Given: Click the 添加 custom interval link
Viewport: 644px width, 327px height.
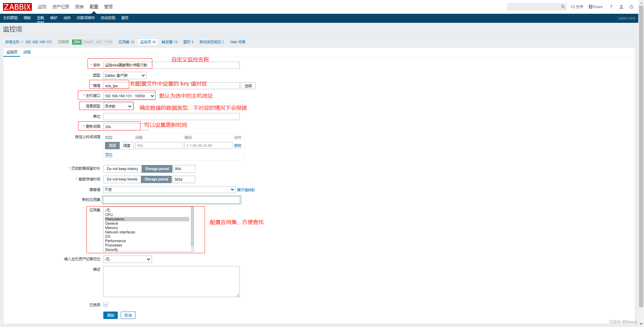Looking at the screenshot, I should [109, 155].
